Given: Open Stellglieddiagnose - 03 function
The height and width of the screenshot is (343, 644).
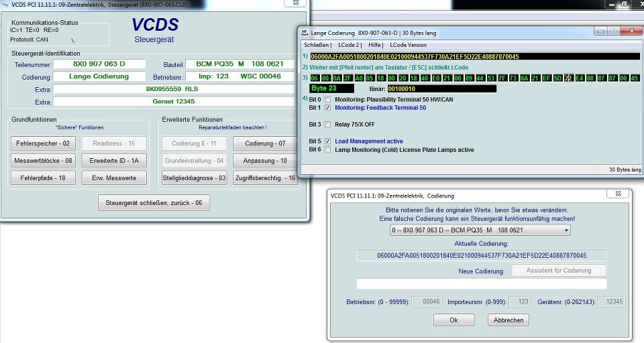Looking at the screenshot, I should pos(195,178).
